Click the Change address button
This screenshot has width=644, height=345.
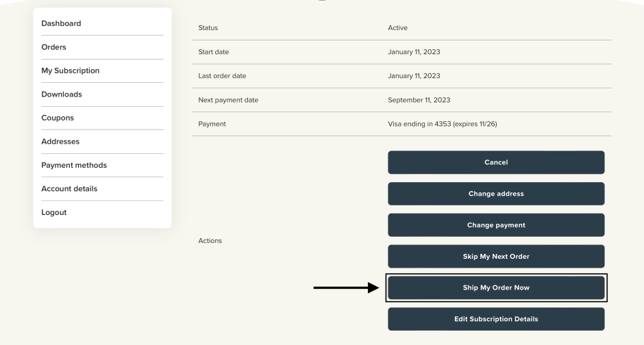[496, 194]
